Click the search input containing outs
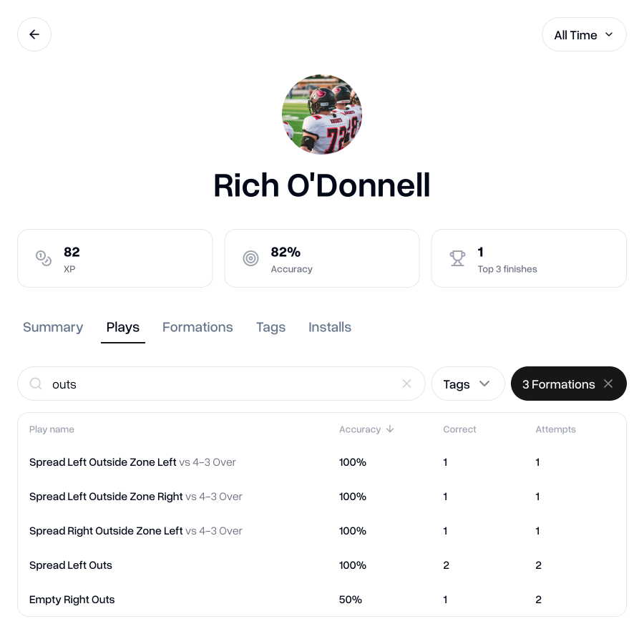644x644 pixels. tap(215, 384)
